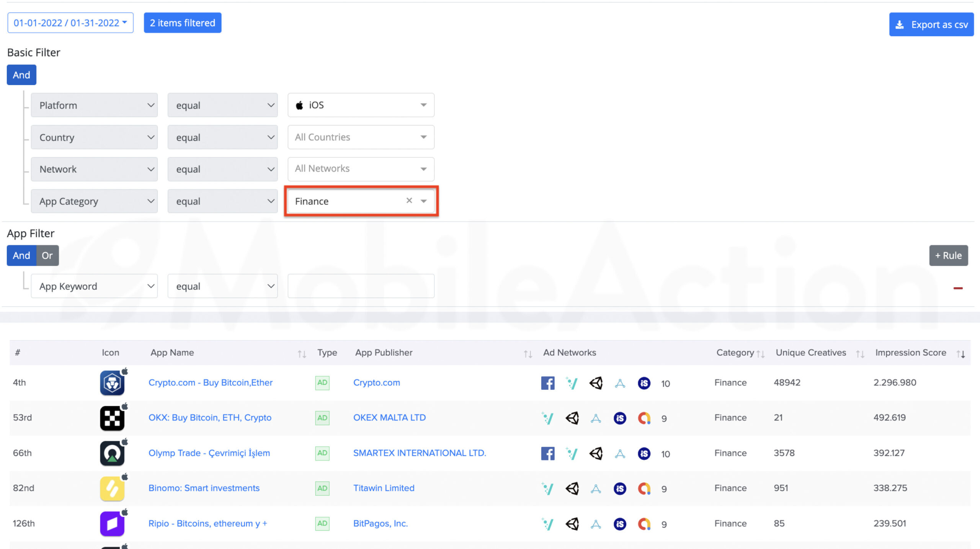This screenshot has width=980, height=549.
Task: Open Crypto.com - Buy Bitcoin,Ether app link
Action: (x=211, y=382)
